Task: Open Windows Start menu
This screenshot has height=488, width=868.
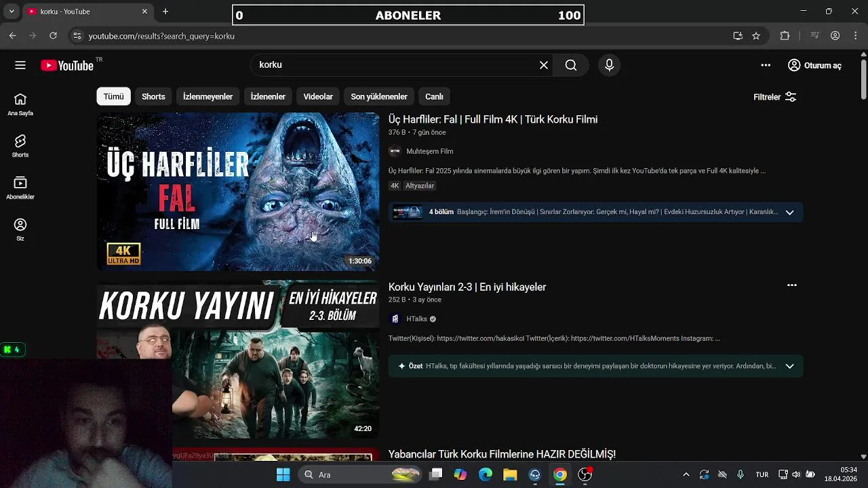Action: point(283,474)
